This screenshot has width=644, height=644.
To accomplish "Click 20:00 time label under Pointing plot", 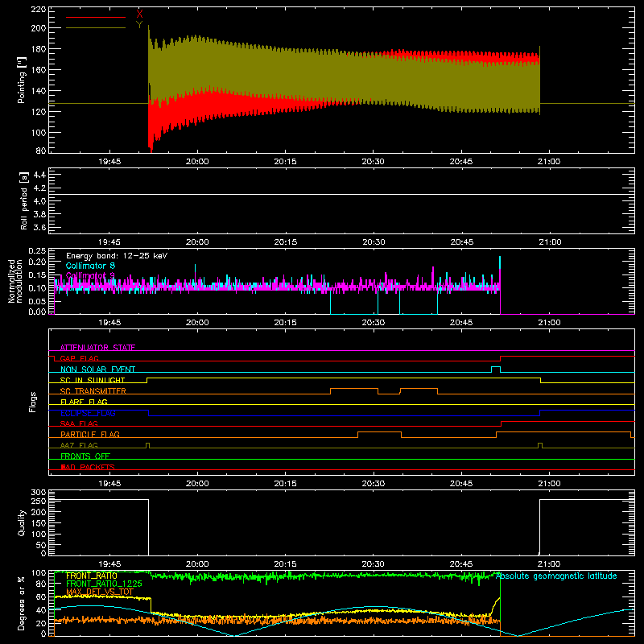I will point(197,162).
